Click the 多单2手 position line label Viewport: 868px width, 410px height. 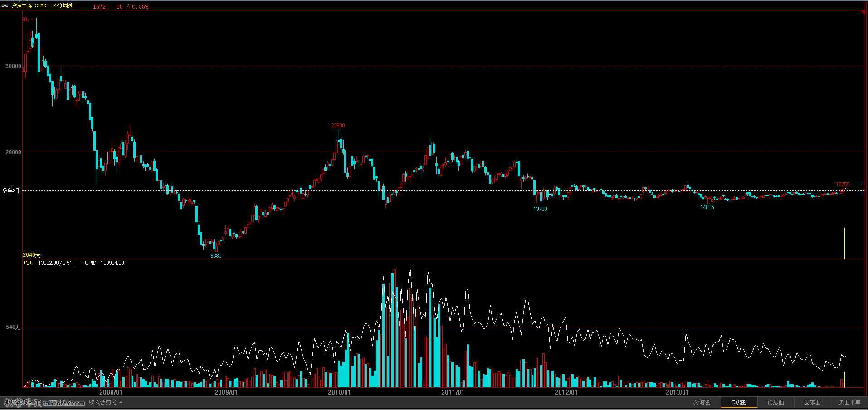coord(11,190)
